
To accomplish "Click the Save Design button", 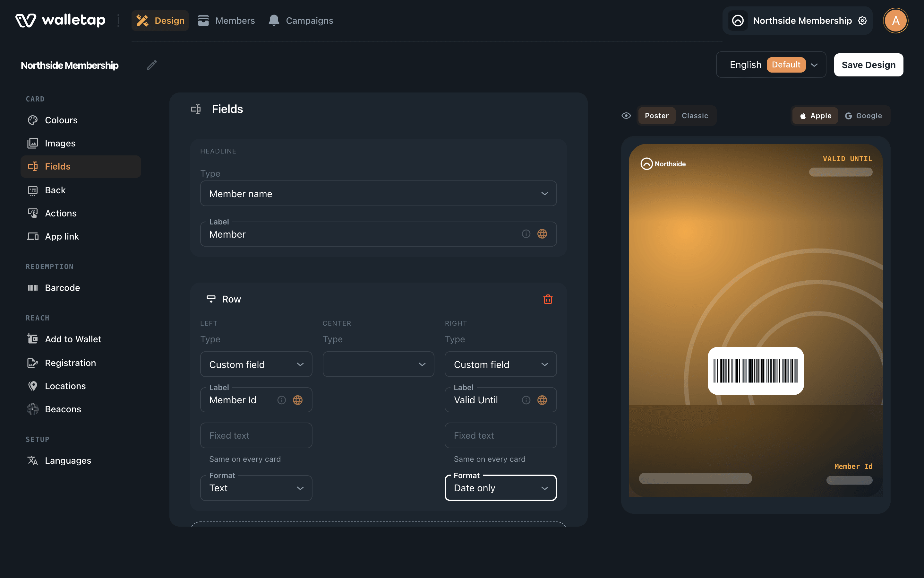I will point(868,65).
